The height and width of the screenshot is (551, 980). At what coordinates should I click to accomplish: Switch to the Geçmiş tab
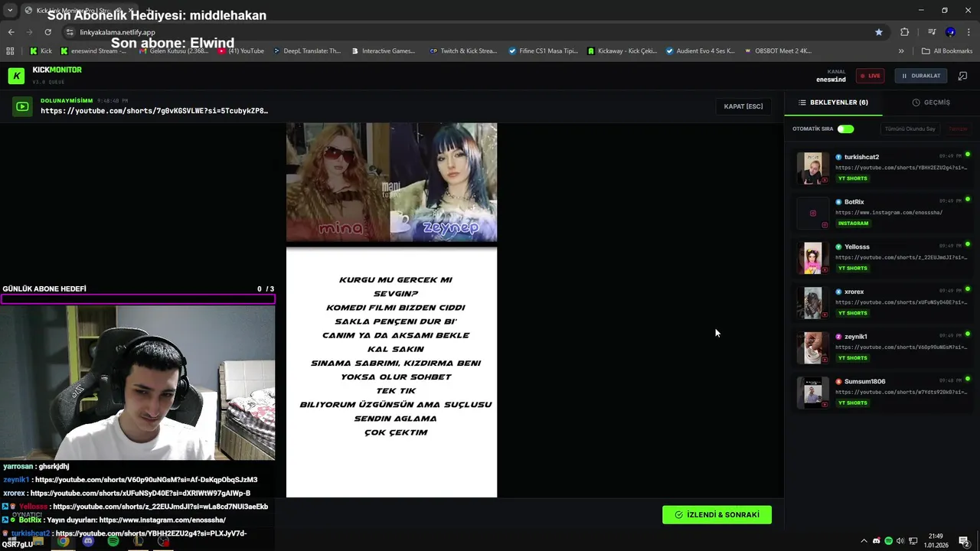pos(931,103)
